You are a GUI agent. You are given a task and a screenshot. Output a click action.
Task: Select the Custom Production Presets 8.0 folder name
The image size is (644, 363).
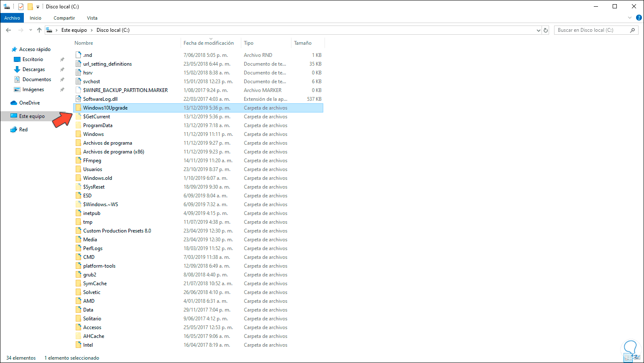117,231
